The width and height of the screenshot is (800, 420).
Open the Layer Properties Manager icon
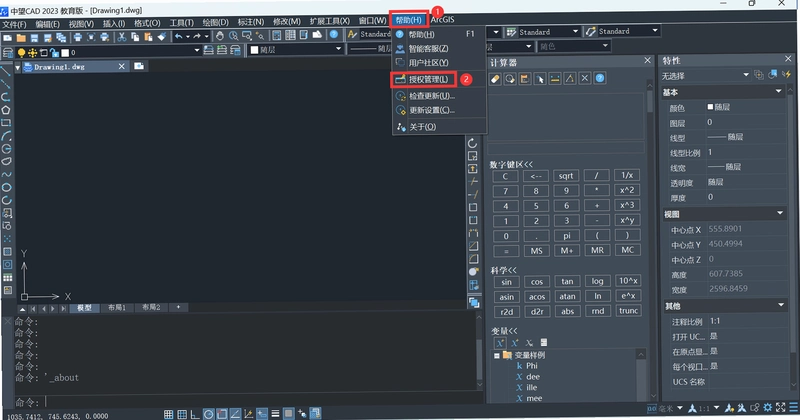[8, 52]
